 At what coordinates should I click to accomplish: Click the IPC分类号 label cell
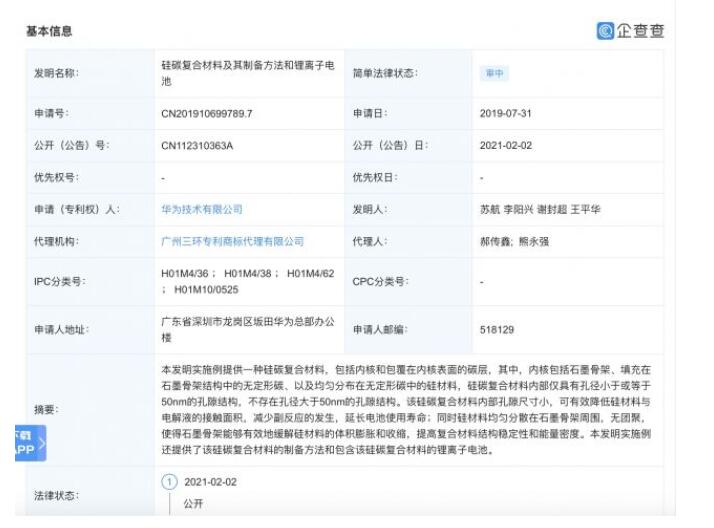coord(90,282)
